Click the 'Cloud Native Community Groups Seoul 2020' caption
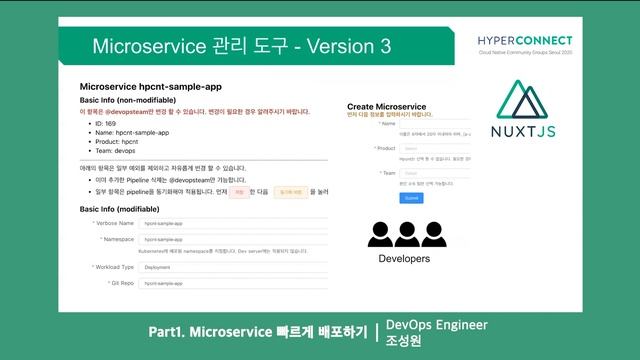This screenshot has height=360, width=640. pos(525,53)
